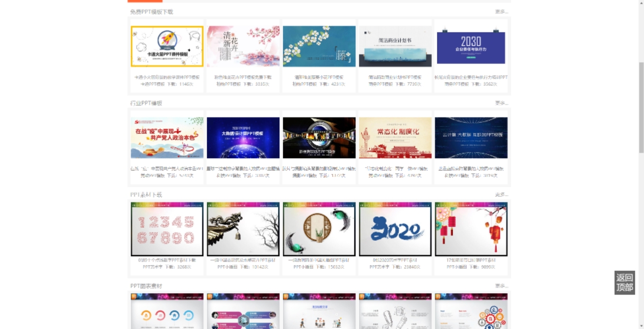This screenshot has height=329, width=644.
Task: Open the 行业PPT模板 section heading
Action: (x=146, y=103)
